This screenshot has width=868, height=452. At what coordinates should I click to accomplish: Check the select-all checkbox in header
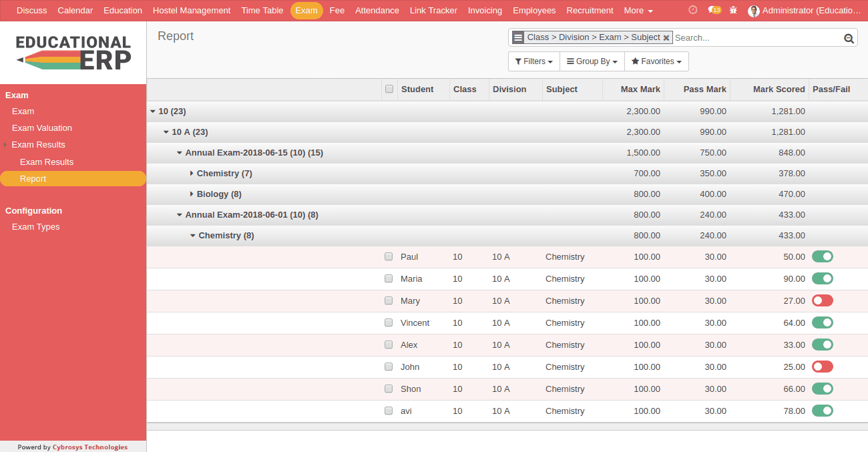[389, 89]
